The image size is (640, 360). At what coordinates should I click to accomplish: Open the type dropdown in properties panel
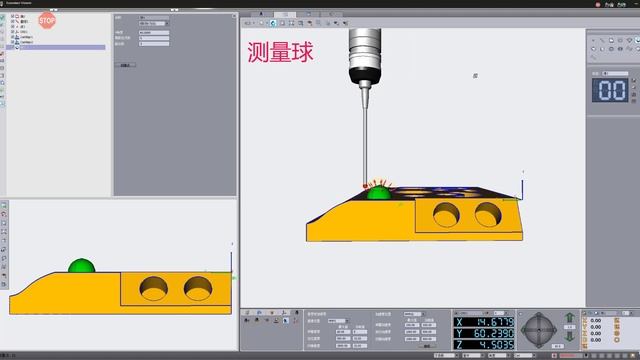154,23
